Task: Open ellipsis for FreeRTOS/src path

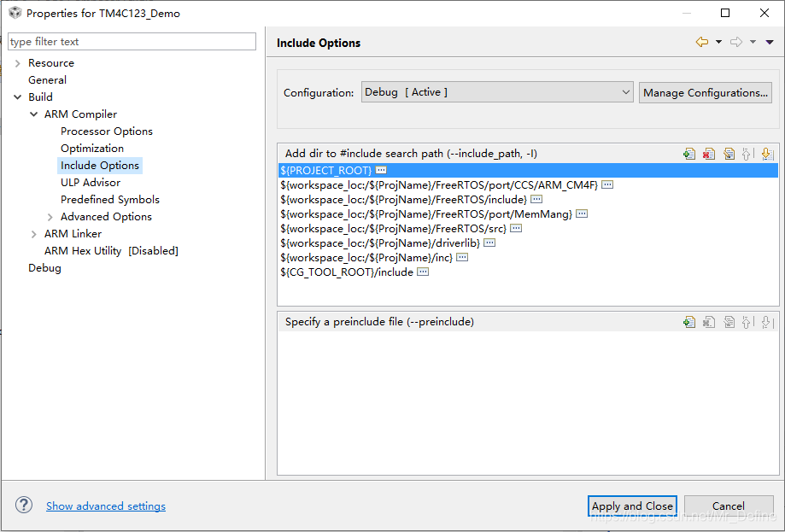Action: [x=516, y=228]
